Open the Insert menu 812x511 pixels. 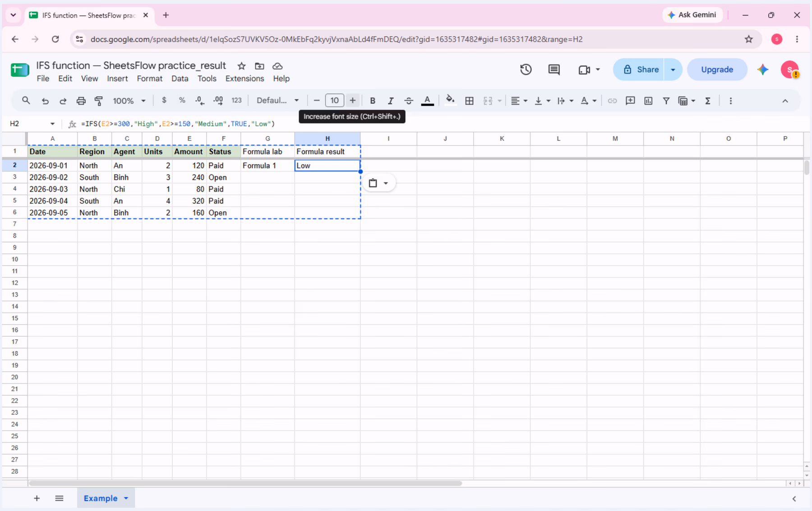(117, 78)
